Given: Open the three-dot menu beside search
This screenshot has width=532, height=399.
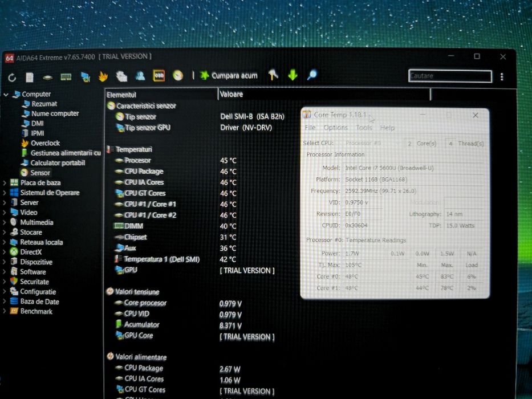Looking at the screenshot, I should (x=502, y=77).
